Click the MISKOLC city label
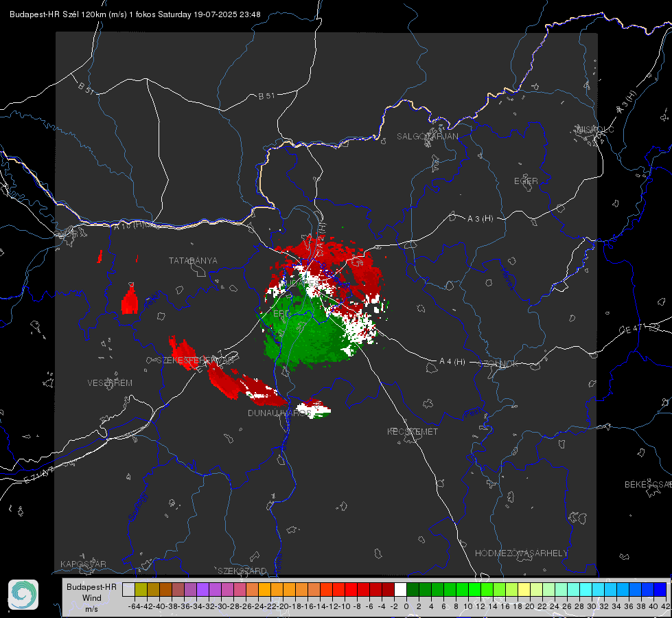 pyautogui.click(x=595, y=129)
